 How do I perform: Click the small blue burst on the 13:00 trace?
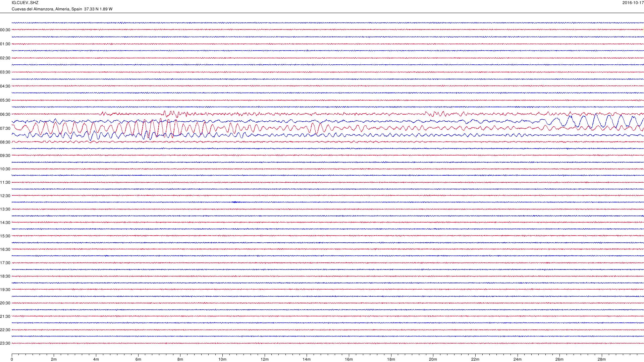click(235, 202)
